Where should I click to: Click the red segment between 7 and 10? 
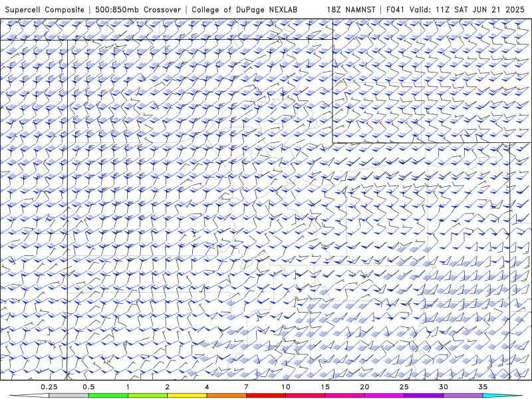click(x=266, y=396)
